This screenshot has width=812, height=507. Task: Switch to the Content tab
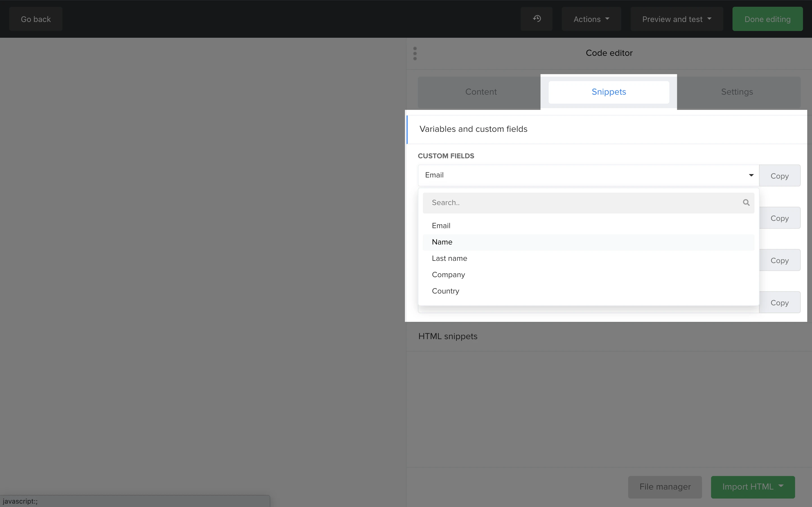tap(481, 92)
